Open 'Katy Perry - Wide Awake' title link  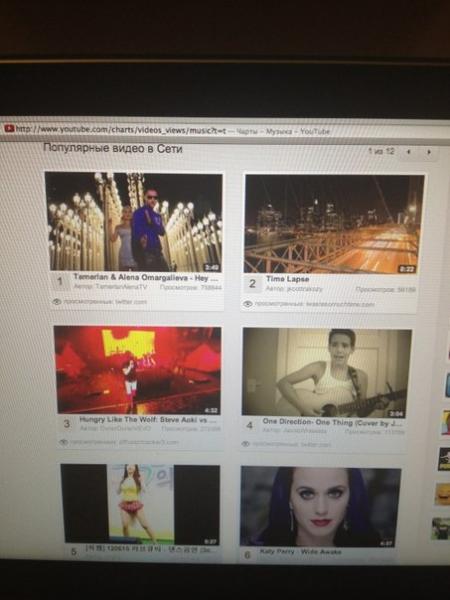coord(300,551)
